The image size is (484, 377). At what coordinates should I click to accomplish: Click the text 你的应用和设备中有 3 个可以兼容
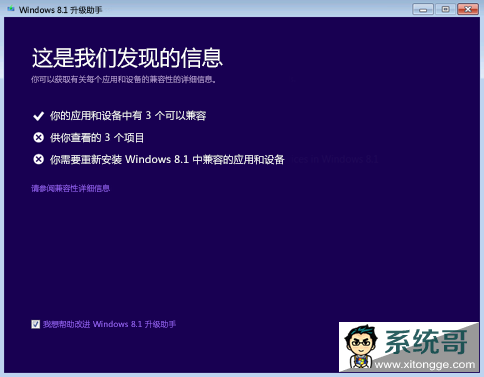point(128,116)
